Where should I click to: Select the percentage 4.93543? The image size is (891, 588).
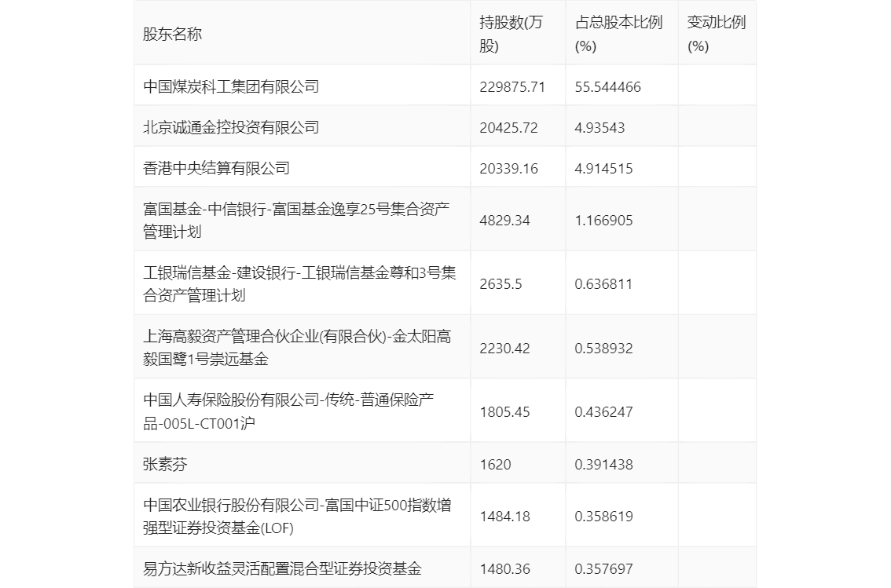coord(599,128)
